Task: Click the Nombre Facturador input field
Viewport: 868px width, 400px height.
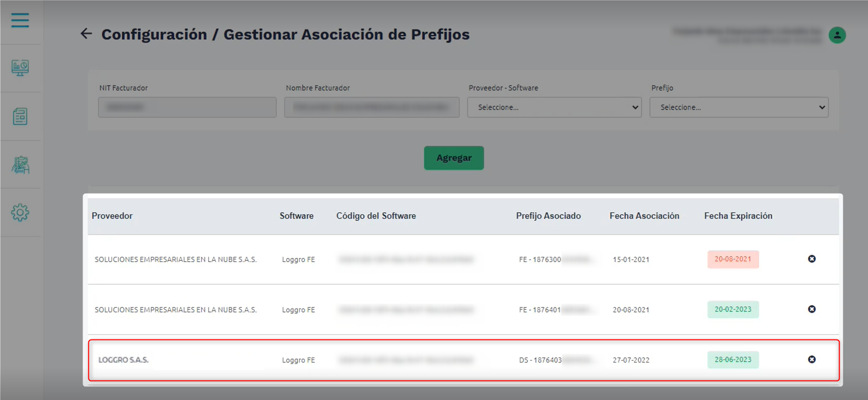Action: pyautogui.click(x=372, y=107)
